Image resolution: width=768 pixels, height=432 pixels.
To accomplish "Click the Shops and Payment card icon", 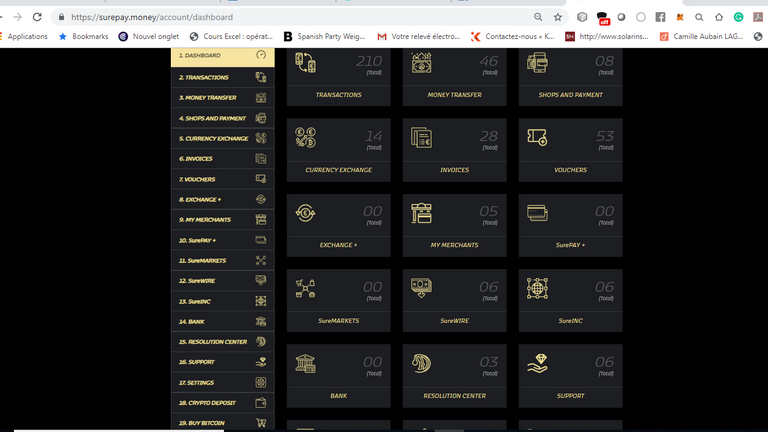I will click(x=537, y=63).
